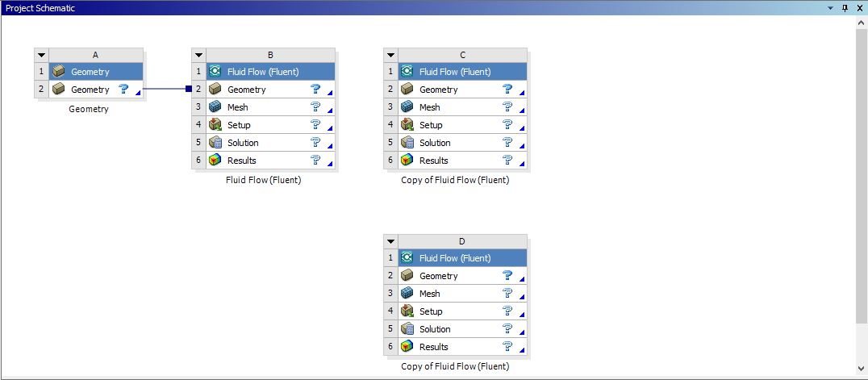This screenshot has width=868, height=380.
Task: Select the Setup cell text in system B
Action: coord(239,124)
